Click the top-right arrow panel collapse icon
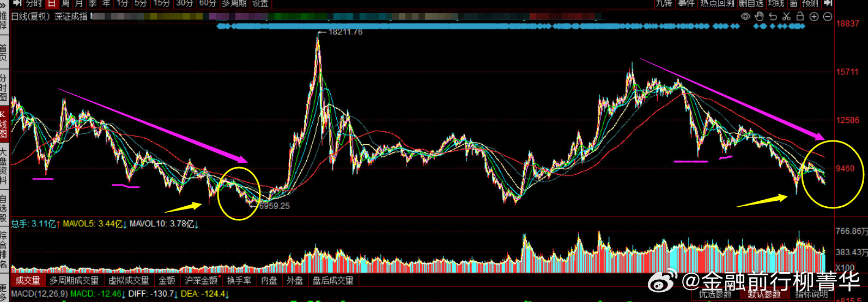This screenshot has height=302, width=868. (x=828, y=3)
